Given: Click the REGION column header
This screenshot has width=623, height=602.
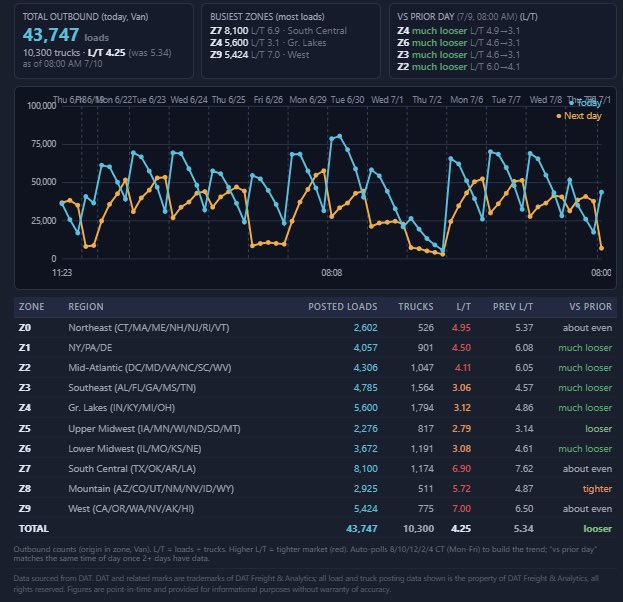Looking at the screenshot, I should pos(86,307).
